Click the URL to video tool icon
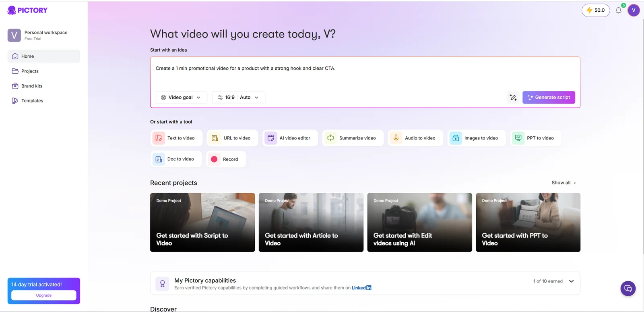Viewport: 644px width, 312px height. coord(215,138)
